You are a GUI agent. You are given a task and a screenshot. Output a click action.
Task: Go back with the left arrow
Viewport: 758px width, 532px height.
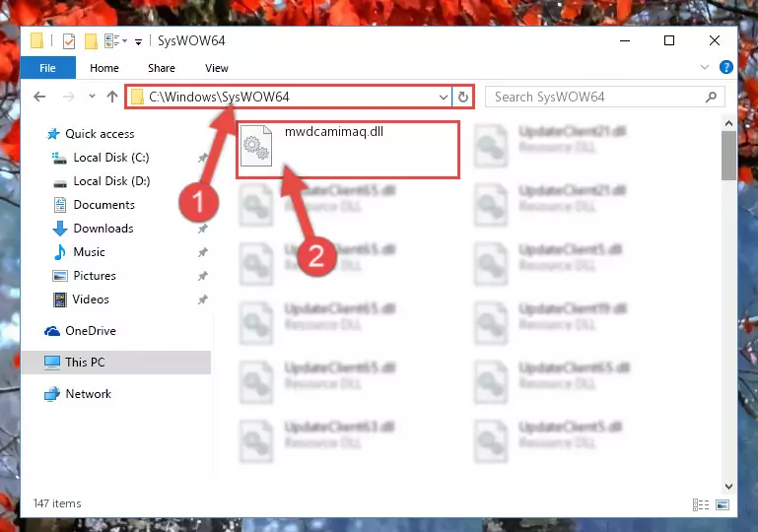point(39,97)
